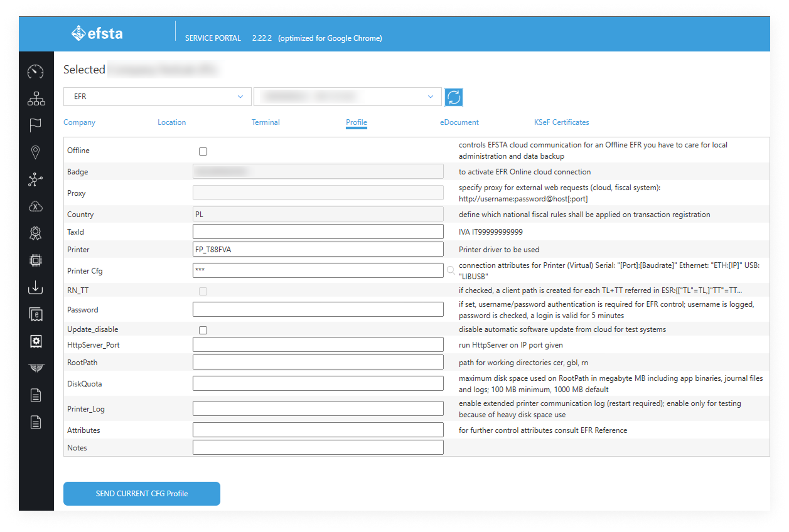This screenshot has width=789, height=532.
Task: Open the eDocument tab
Action: coord(459,122)
